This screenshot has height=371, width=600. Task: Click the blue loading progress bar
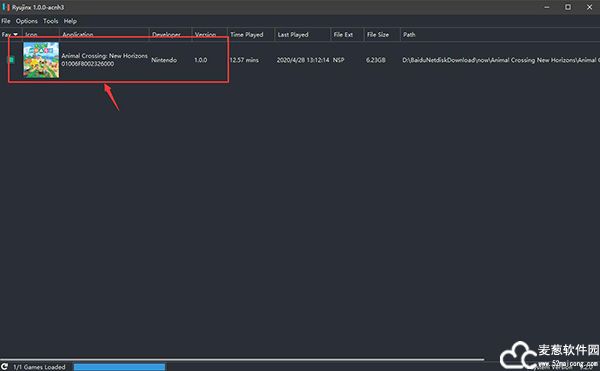tap(119, 367)
